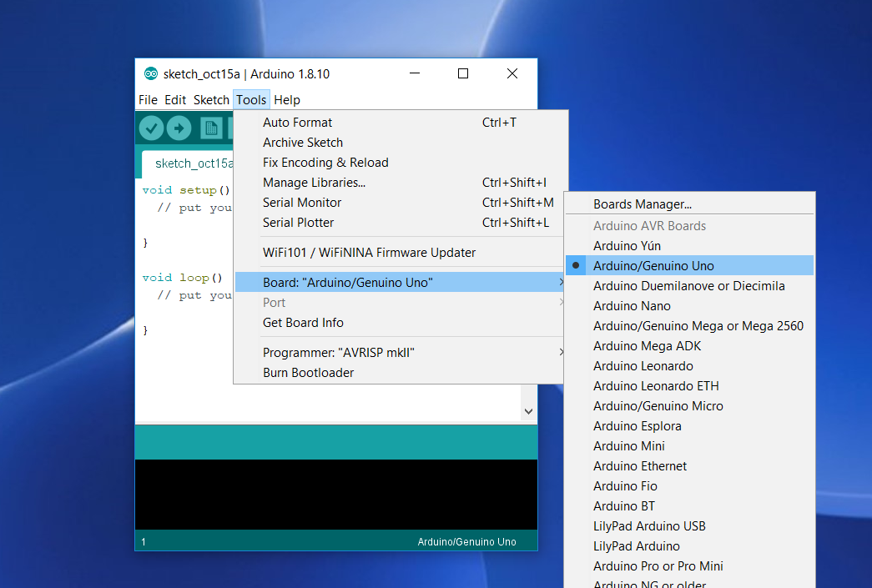Select Arduino/Genuino Uno board option

click(689, 266)
